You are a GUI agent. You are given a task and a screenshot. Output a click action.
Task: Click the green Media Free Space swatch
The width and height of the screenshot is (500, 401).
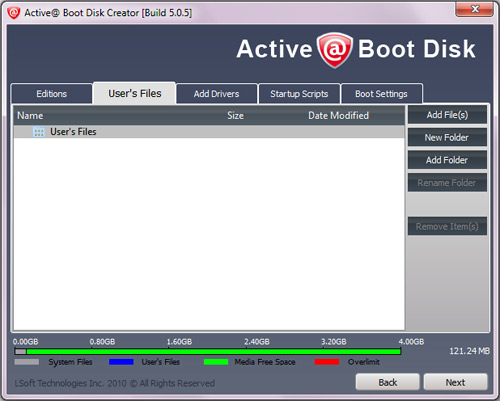coord(216,362)
